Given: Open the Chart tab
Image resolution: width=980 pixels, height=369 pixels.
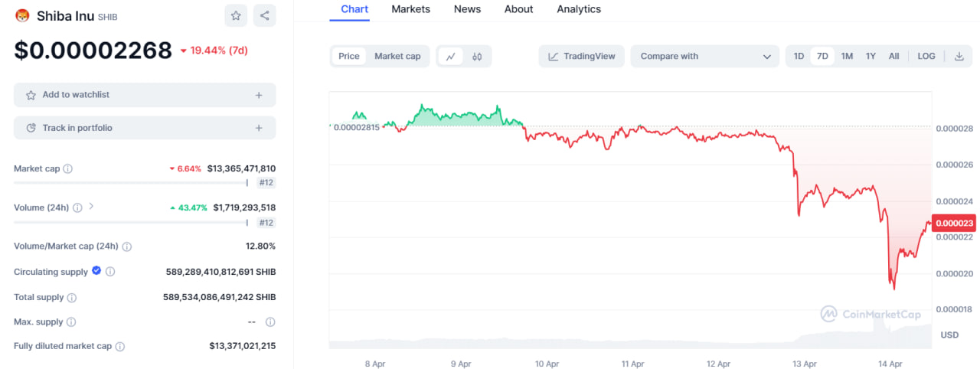Looking at the screenshot, I should click(354, 9).
